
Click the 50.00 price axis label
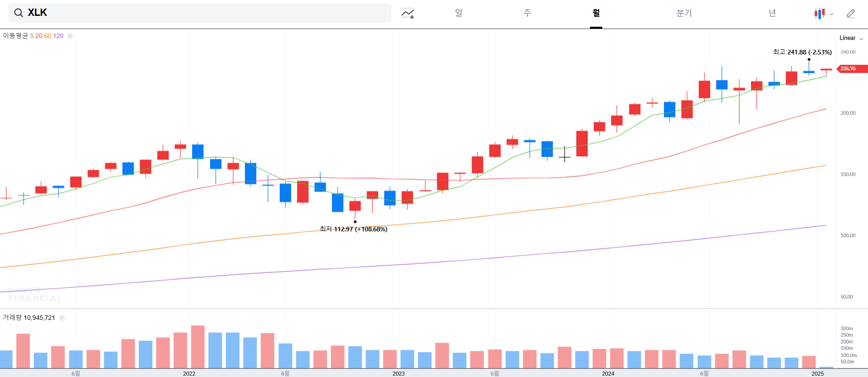847,297
